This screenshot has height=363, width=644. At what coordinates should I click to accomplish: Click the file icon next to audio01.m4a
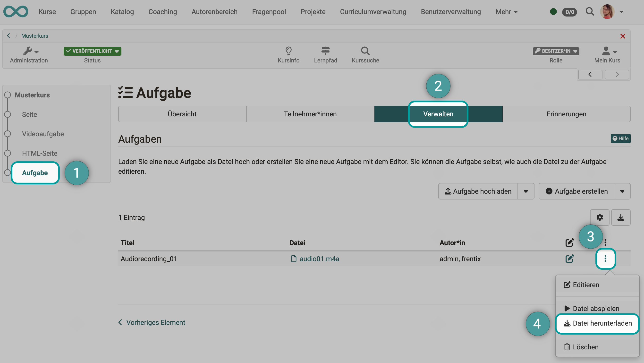pyautogui.click(x=294, y=259)
